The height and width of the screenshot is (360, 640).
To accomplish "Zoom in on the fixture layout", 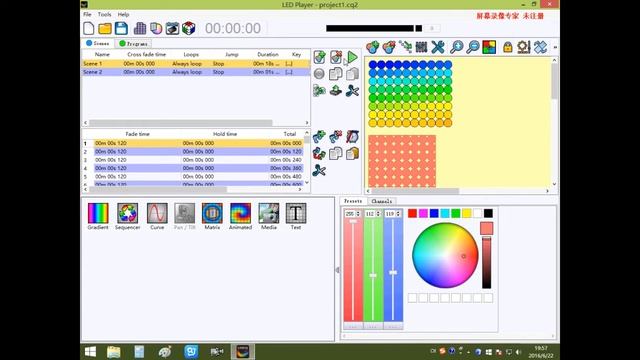I will click(x=456, y=47).
